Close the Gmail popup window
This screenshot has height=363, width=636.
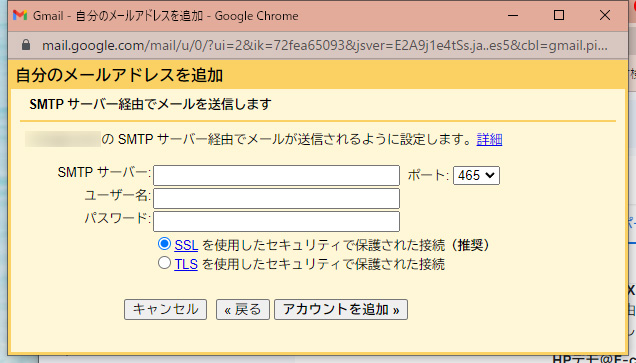click(x=605, y=15)
